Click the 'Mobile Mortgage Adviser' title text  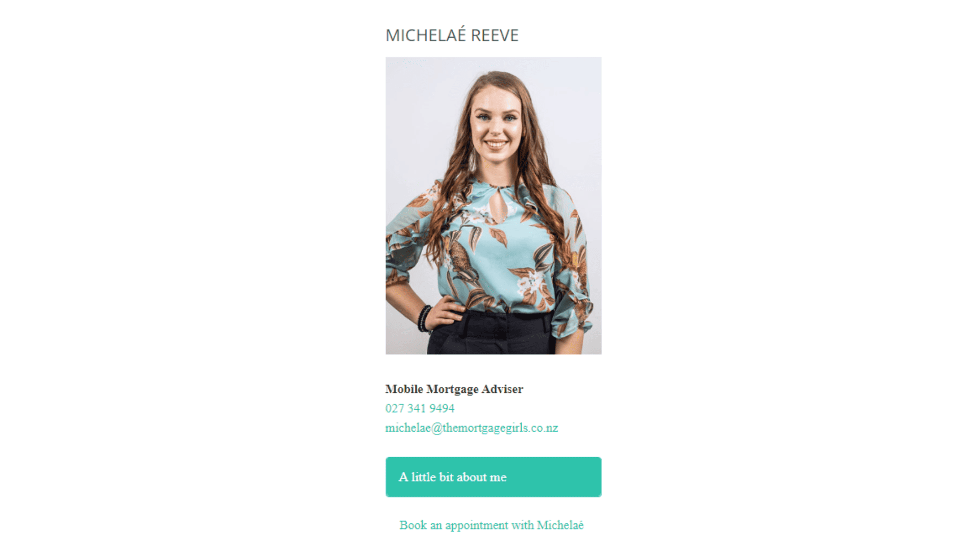click(x=454, y=389)
